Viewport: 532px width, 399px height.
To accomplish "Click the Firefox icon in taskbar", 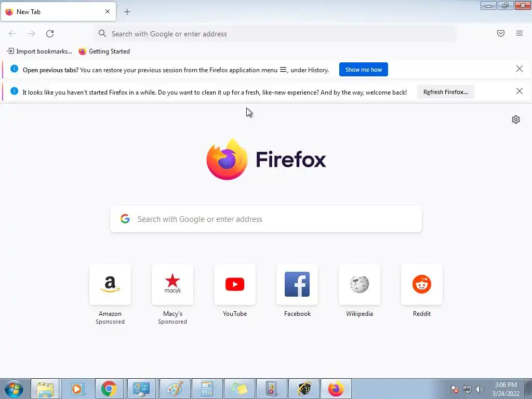I will pos(336,389).
